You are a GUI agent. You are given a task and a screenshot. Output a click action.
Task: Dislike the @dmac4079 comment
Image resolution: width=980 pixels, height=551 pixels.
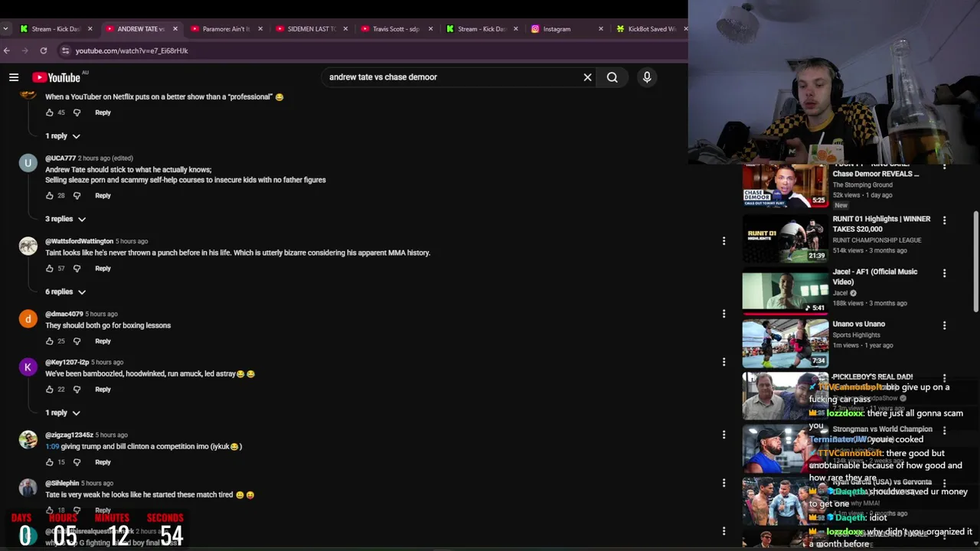[x=77, y=341]
